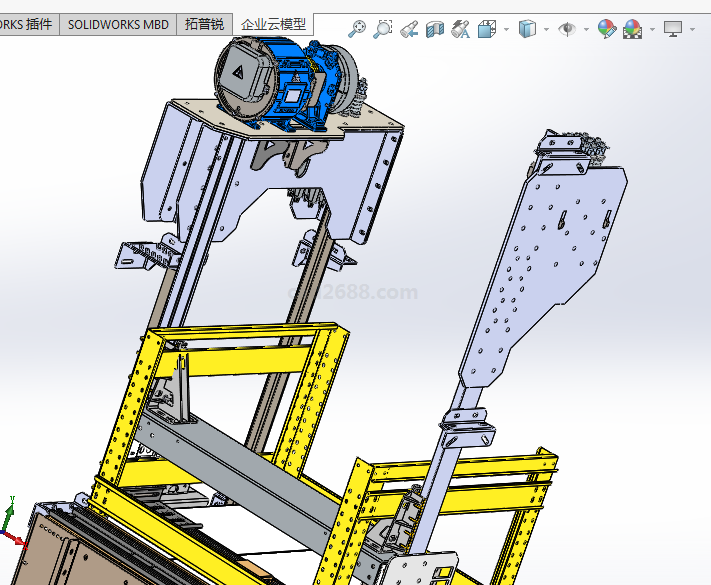711x585 pixels.
Task: Select the 企业云模型 tab
Action: [x=273, y=25]
